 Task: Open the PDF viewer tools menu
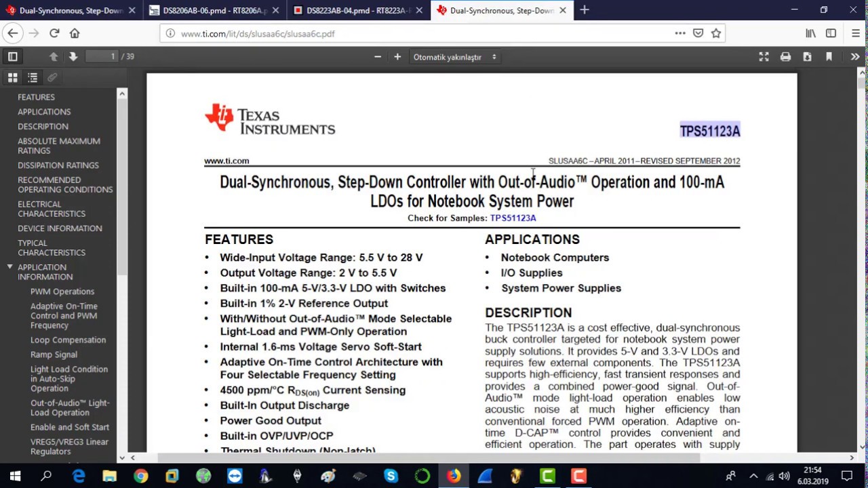pos(854,57)
